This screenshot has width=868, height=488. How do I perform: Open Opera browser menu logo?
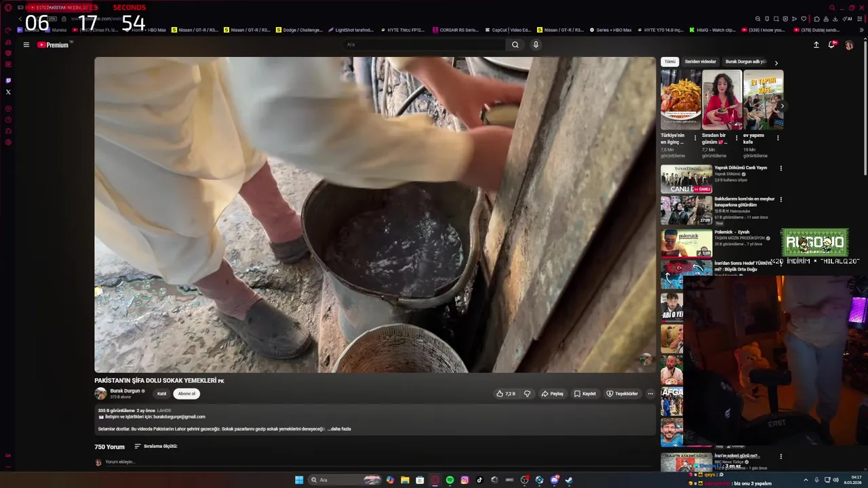tap(8, 7)
